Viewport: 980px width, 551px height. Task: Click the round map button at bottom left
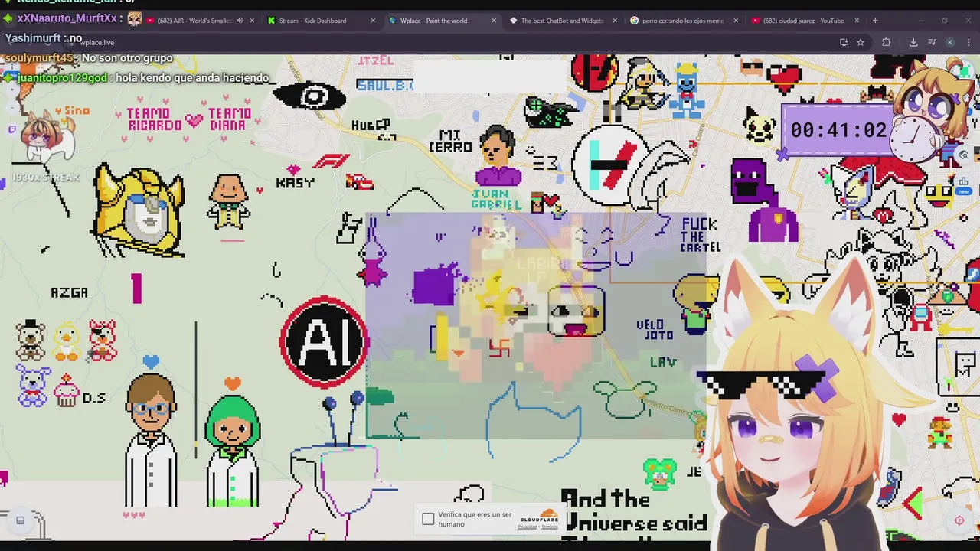[21, 520]
